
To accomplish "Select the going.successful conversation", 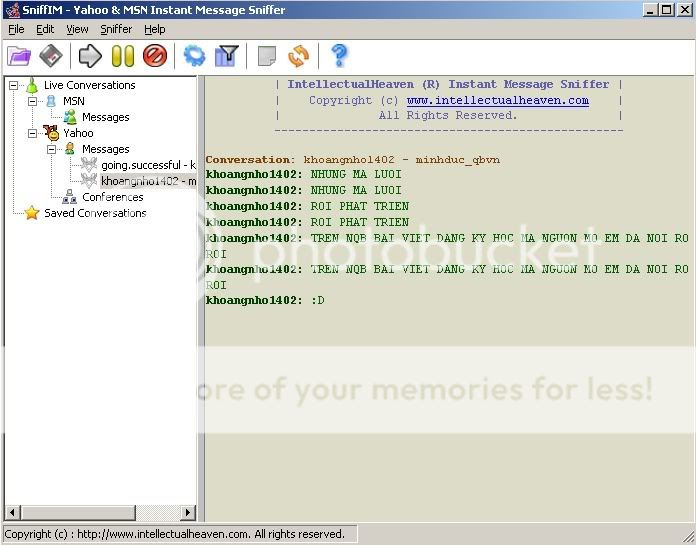I will (x=148, y=165).
